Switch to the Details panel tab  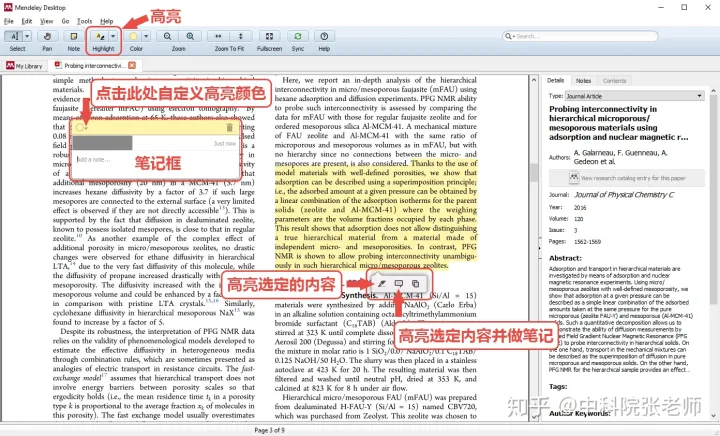pos(555,80)
